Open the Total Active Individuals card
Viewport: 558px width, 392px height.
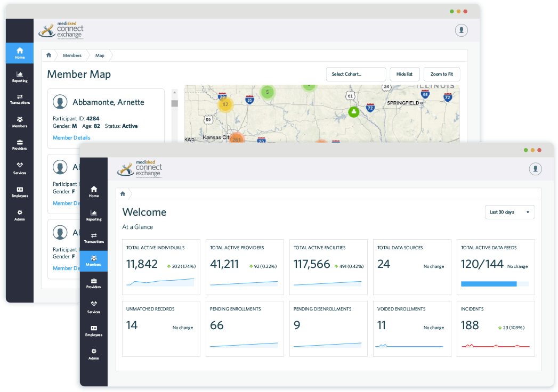click(160, 267)
